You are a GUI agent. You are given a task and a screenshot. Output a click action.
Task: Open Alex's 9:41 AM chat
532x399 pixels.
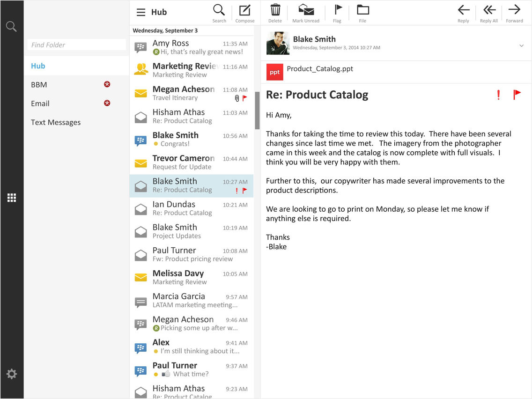[x=192, y=347]
